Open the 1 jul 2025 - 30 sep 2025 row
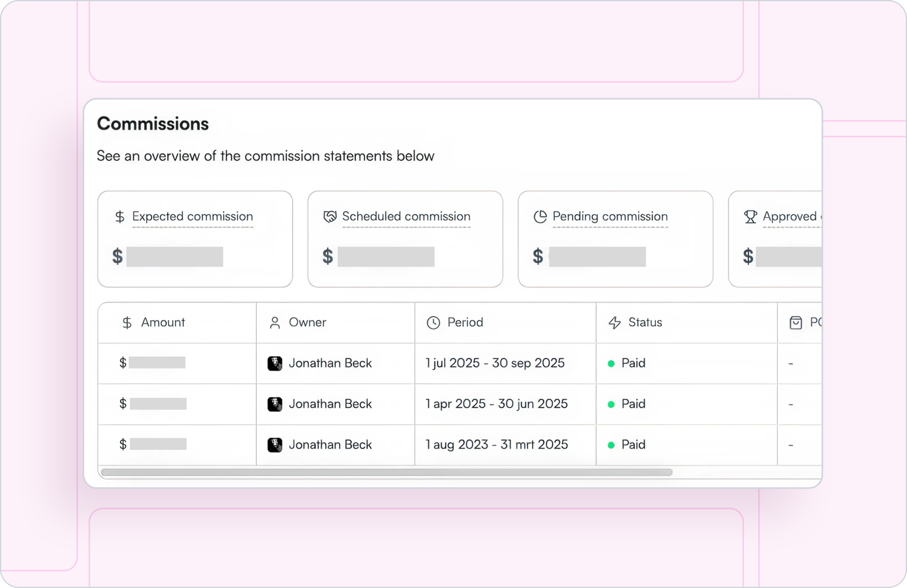Screen dimensions: 907x588 pos(495,363)
